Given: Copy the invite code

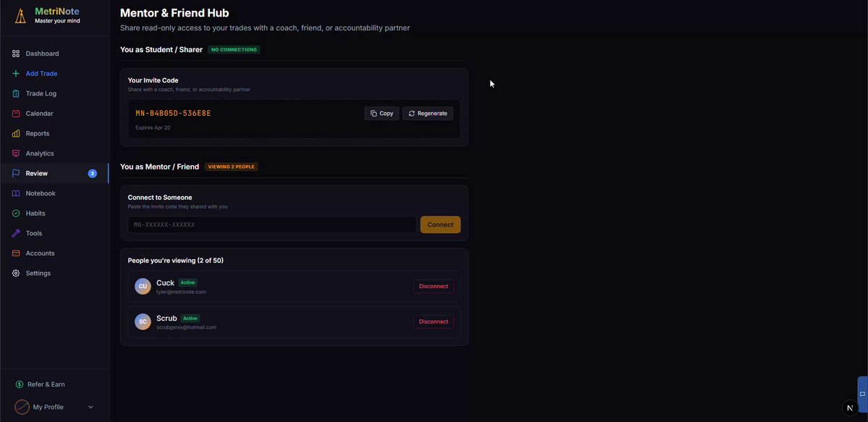Looking at the screenshot, I should 382,114.
